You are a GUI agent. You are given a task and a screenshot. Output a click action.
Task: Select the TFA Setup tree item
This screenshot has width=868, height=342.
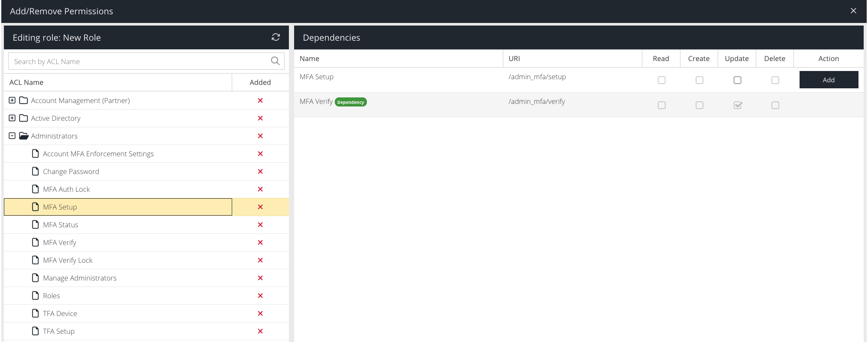coord(58,331)
